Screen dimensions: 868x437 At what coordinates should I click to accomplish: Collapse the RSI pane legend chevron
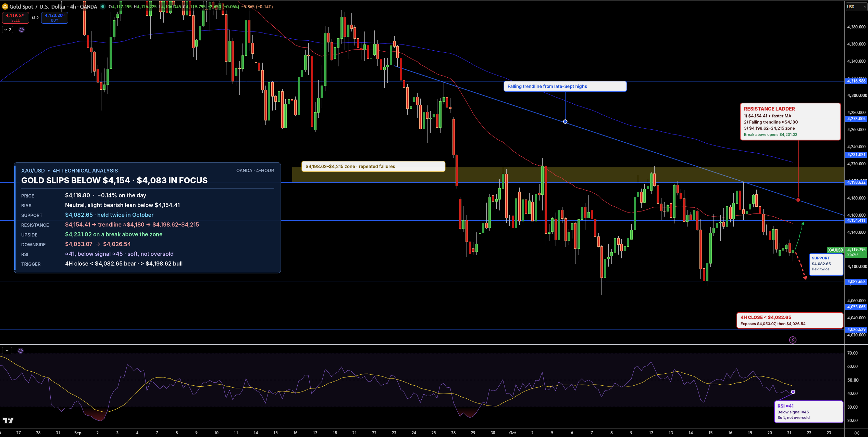[7, 350]
